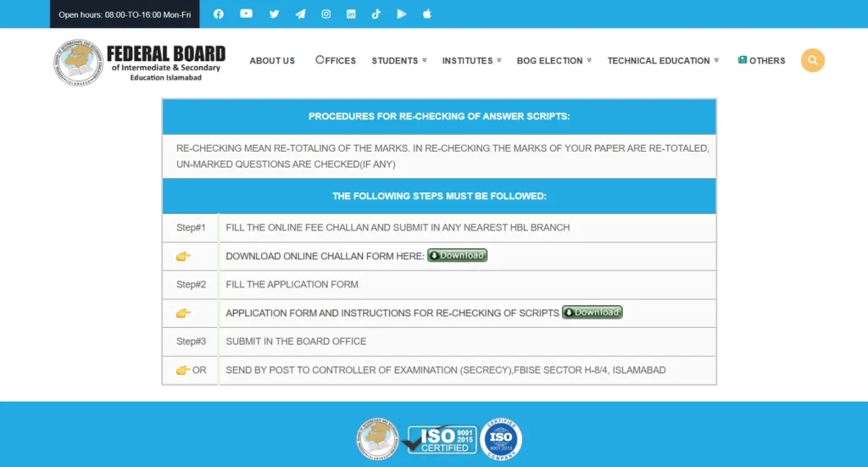This screenshot has height=467, width=868.
Task: Click RE-CHECKING MEAN RE-TOTALING description text
Action: (x=442, y=156)
